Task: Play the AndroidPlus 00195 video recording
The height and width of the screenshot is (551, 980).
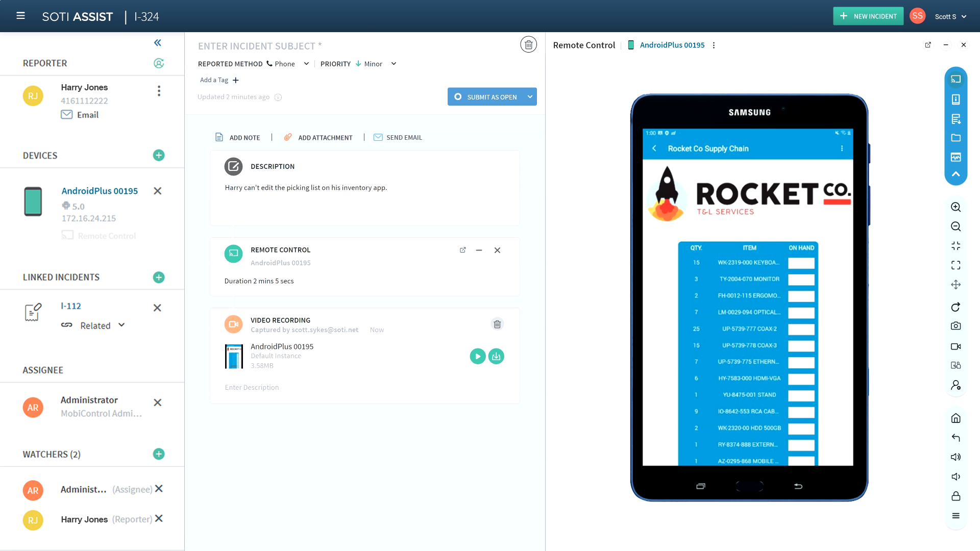Action: (x=478, y=356)
